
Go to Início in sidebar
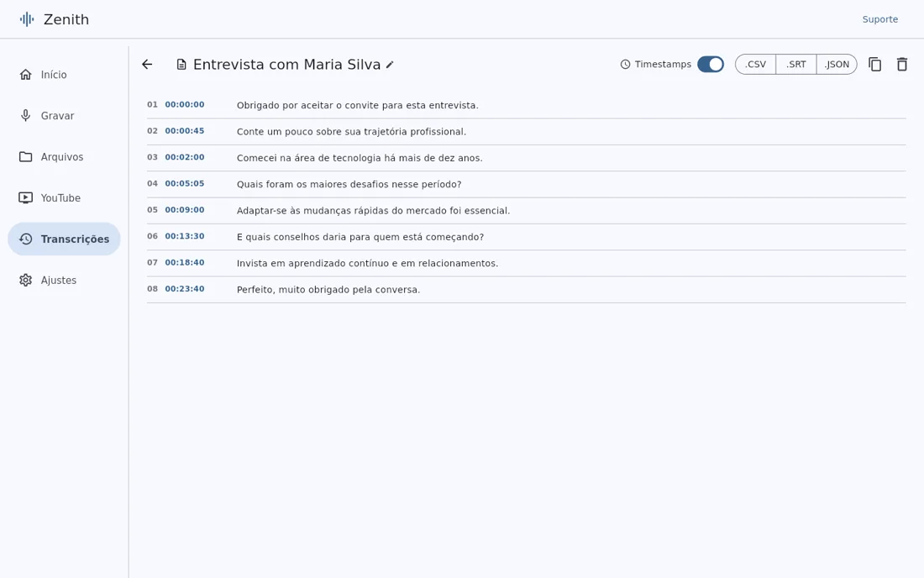pyautogui.click(x=64, y=74)
